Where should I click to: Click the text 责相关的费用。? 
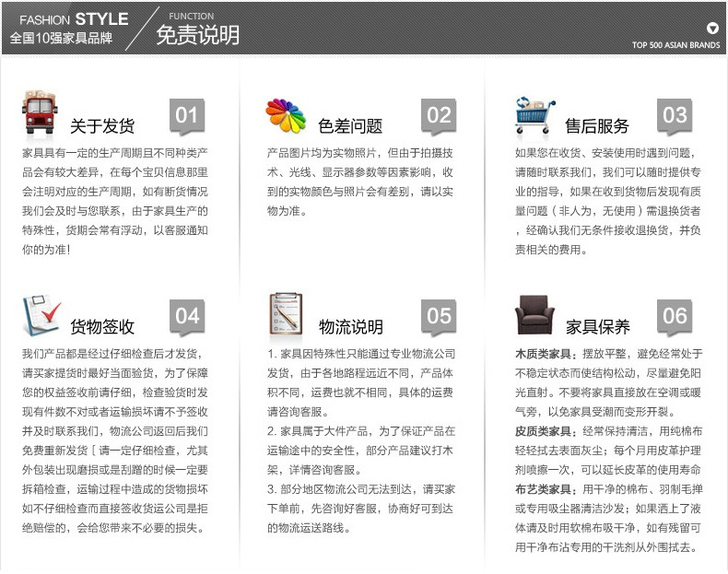point(552,250)
